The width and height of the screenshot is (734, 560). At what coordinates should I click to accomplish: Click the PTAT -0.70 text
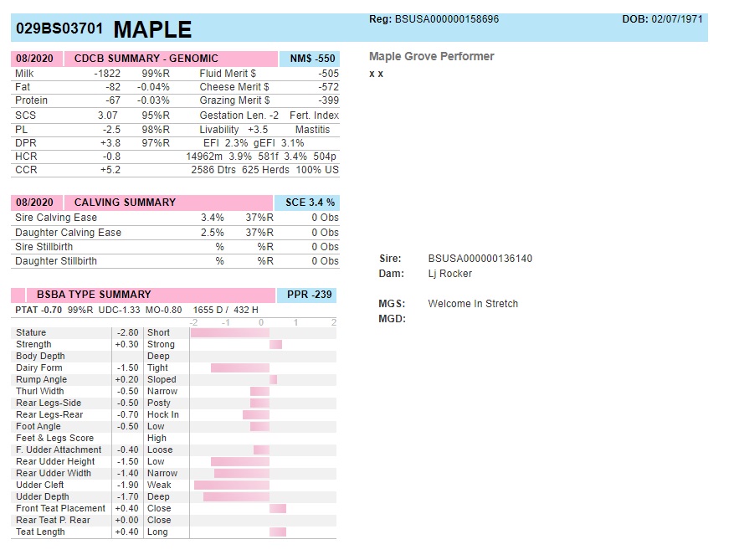click(38, 310)
